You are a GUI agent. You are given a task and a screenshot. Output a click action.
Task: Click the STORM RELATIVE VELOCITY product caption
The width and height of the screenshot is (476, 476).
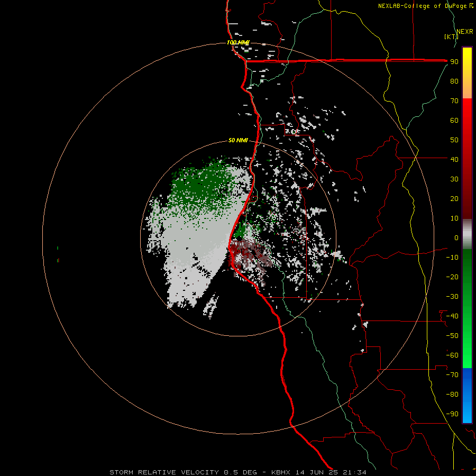164,472
